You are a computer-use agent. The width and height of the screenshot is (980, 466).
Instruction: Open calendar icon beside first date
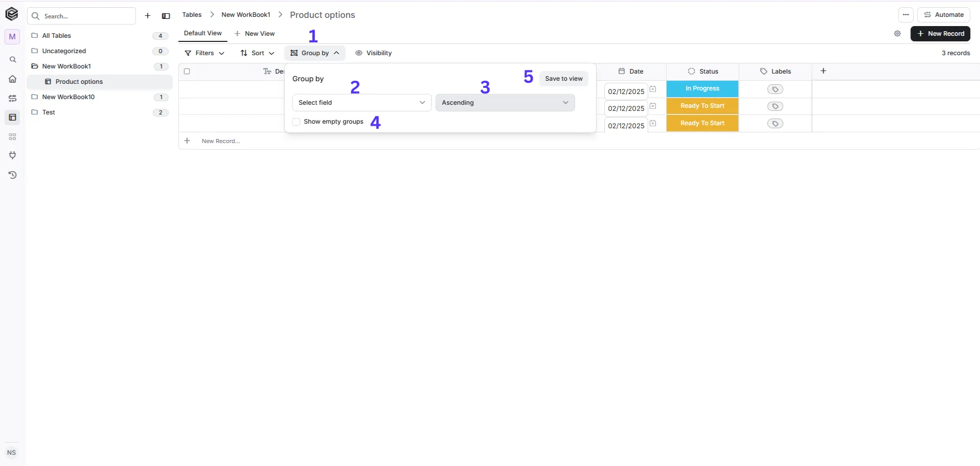click(x=653, y=89)
